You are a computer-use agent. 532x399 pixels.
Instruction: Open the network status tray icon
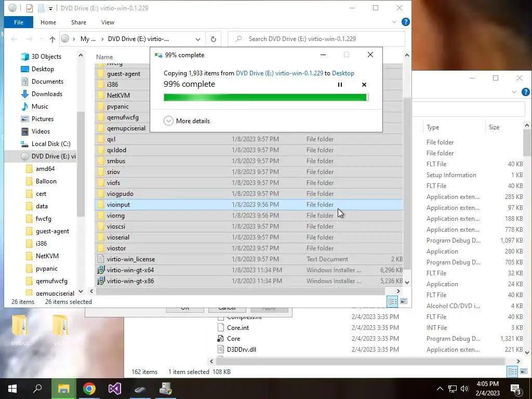pos(453,389)
